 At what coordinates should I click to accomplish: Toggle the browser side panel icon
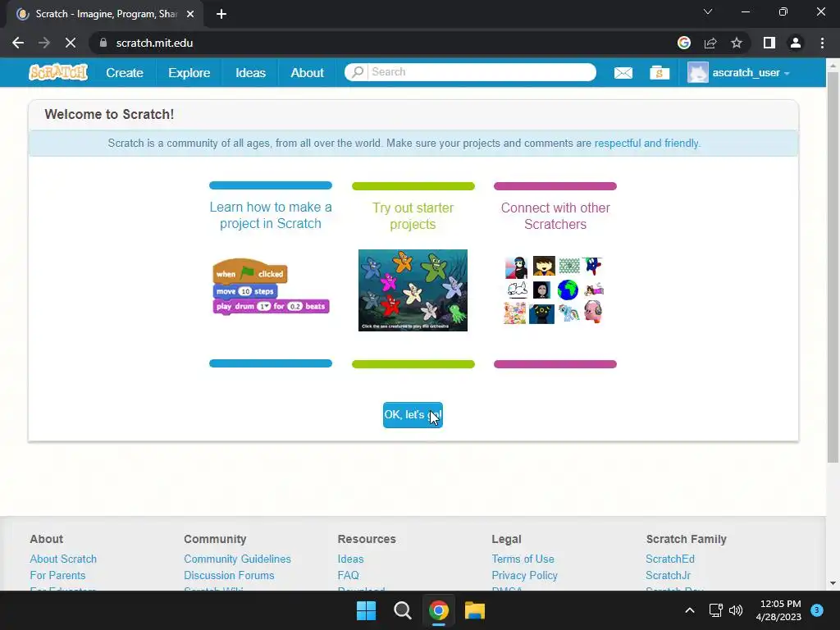769,43
